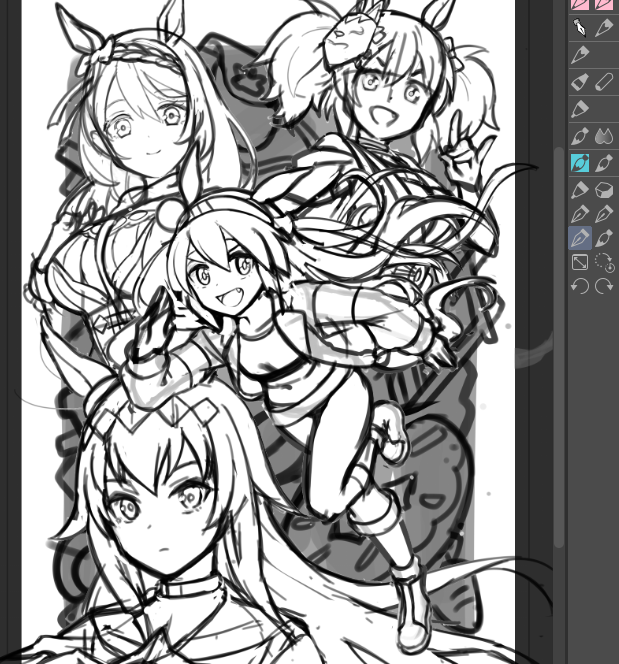Pick the lone pencil icon in its own row
The width and height of the screenshot is (619, 664).
[580, 55]
